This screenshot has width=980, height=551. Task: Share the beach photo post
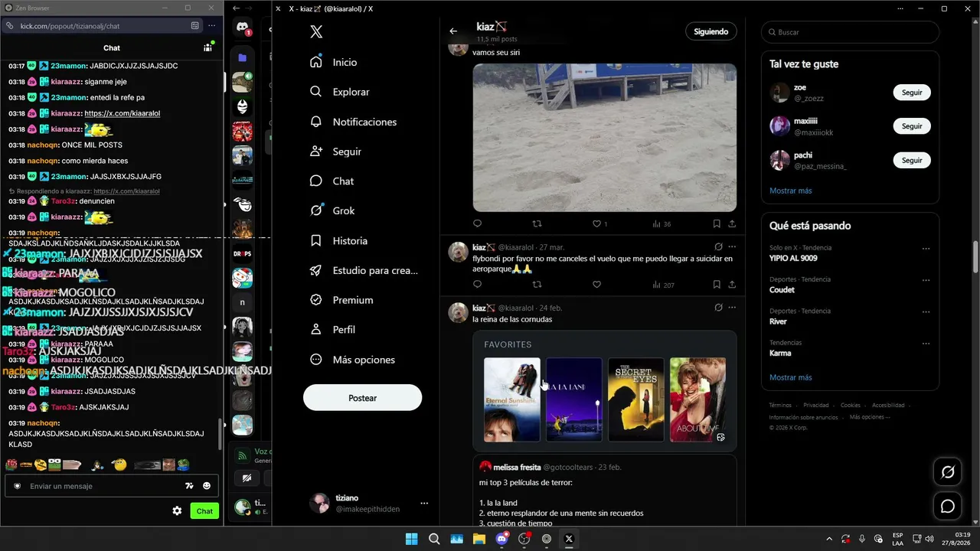tap(732, 224)
